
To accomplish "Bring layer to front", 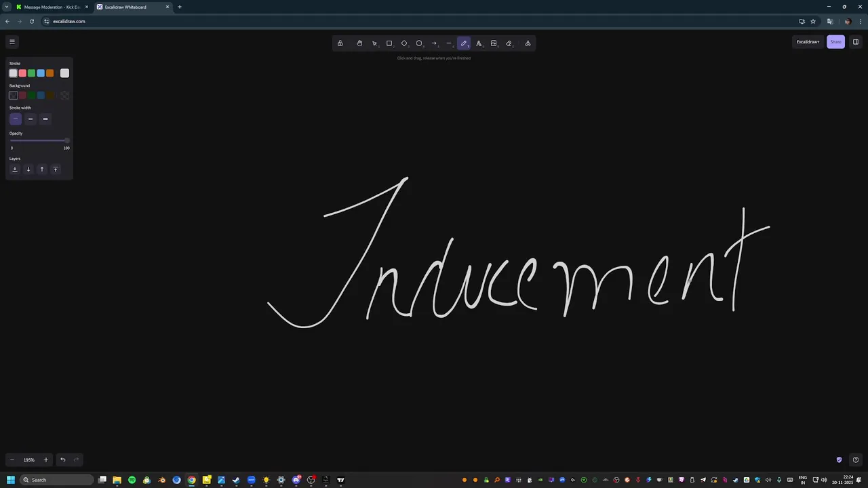I will pos(56,169).
